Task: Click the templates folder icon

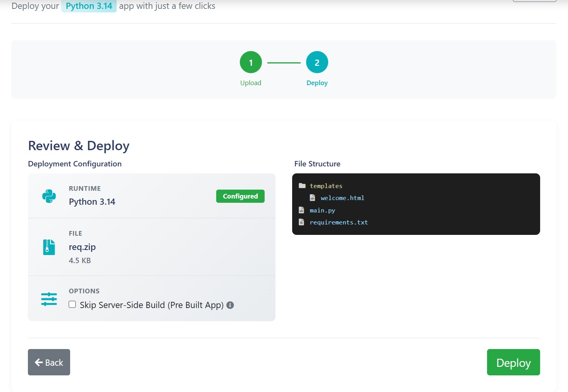Action: 302,186
